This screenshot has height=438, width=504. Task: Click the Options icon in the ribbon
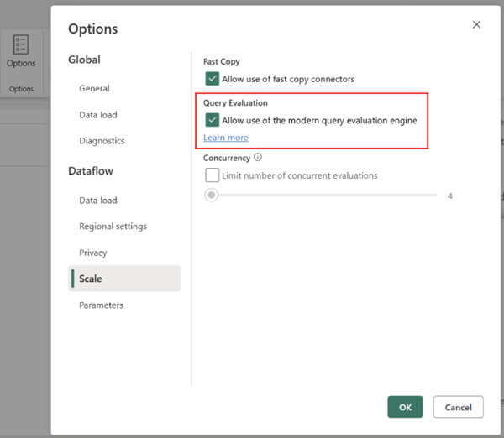21,50
